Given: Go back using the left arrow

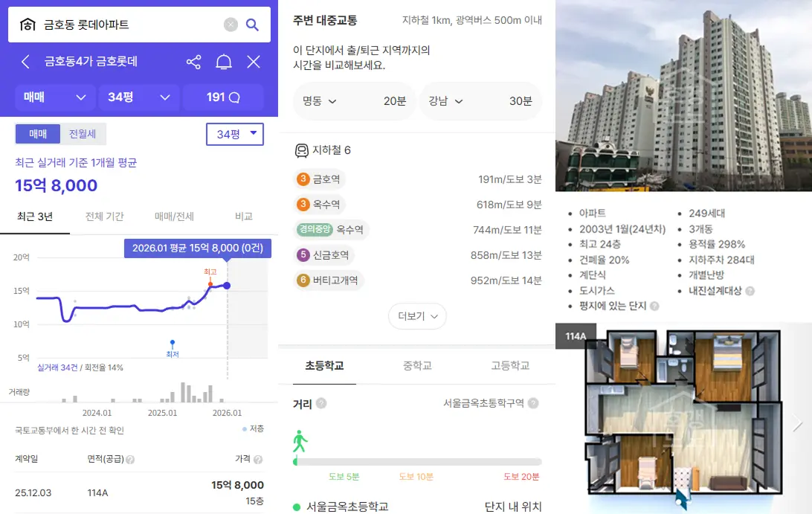Looking at the screenshot, I should coord(25,62).
